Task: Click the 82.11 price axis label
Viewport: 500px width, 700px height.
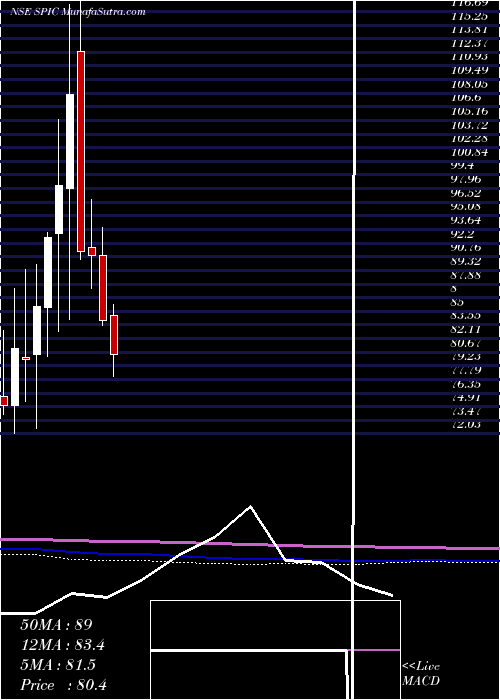Action: pyautogui.click(x=467, y=329)
